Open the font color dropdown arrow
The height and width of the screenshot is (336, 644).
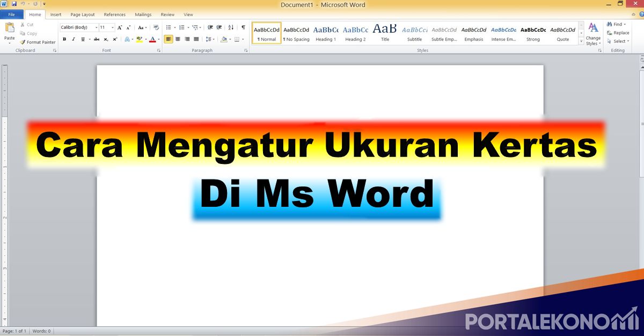[159, 39]
